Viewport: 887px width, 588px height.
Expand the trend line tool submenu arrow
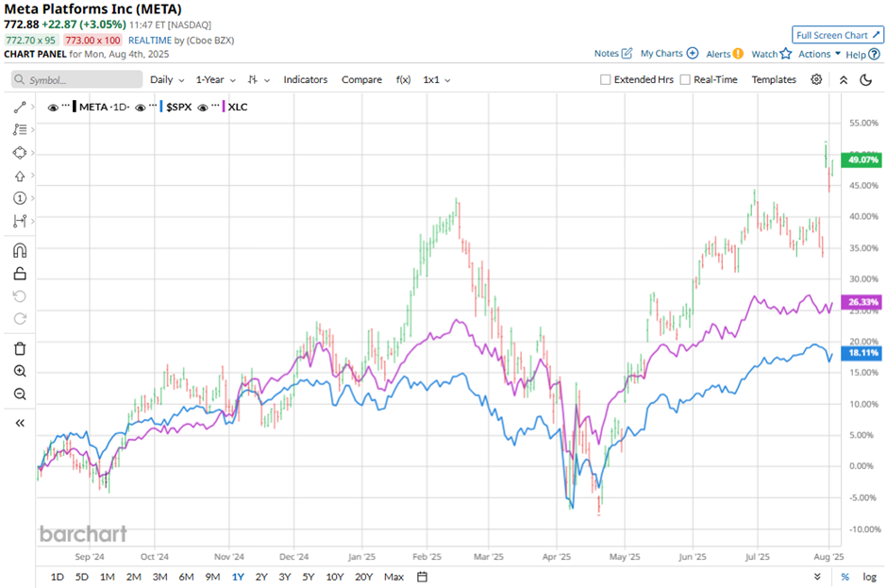coord(33,107)
